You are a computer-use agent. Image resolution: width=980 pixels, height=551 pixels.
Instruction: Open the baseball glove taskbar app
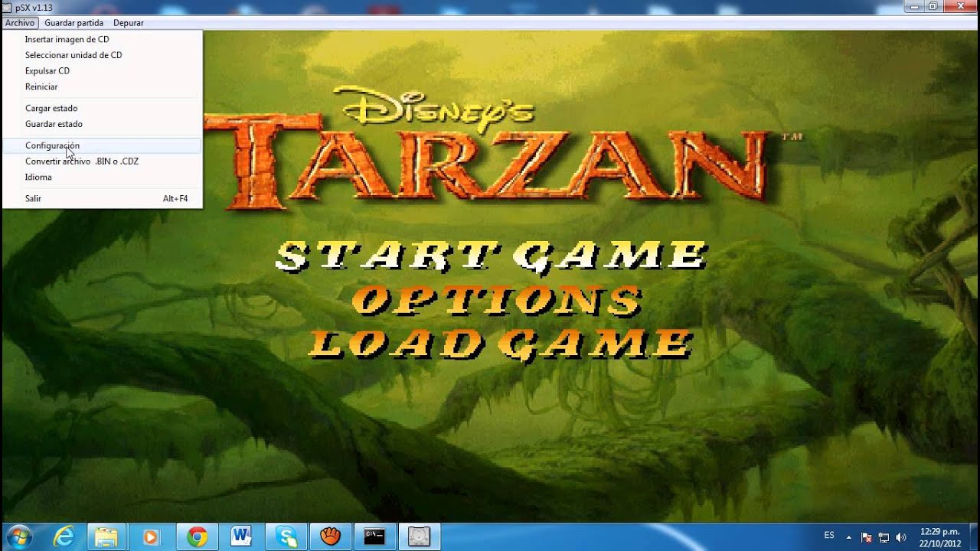pyautogui.click(x=330, y=536)
